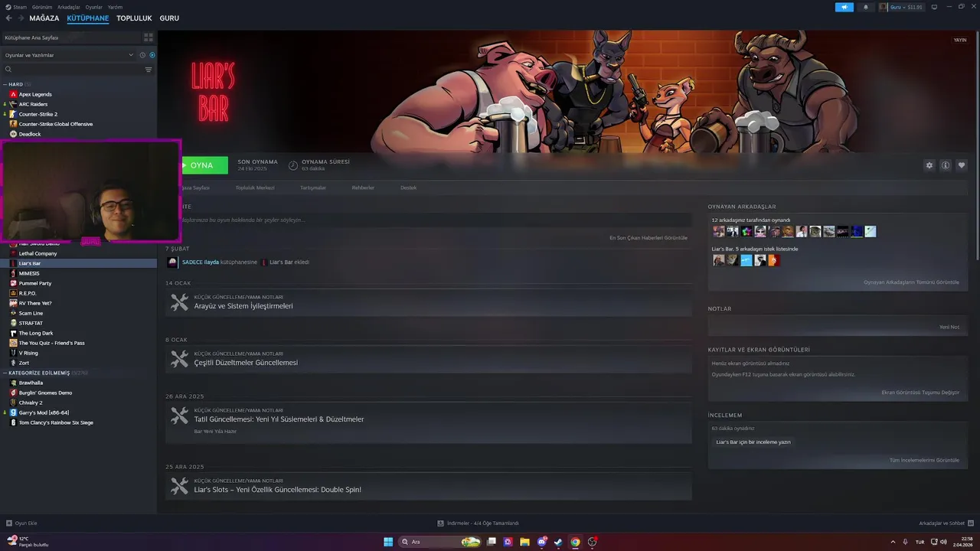Image resolution: width=980 pixels, height=551 pixels.
Task: Show Liar's Bar game info icon
Action: click(946, 165)
